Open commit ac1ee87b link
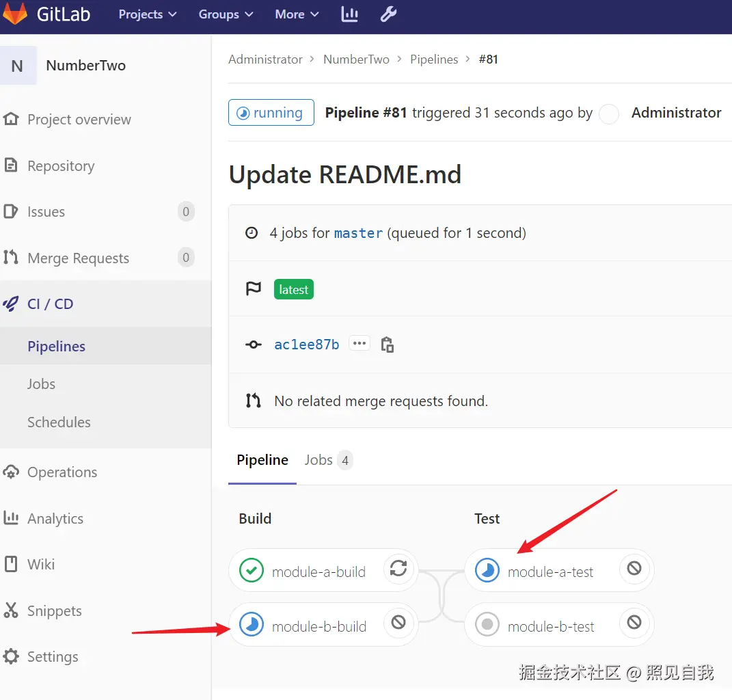 tap(307, 345)
